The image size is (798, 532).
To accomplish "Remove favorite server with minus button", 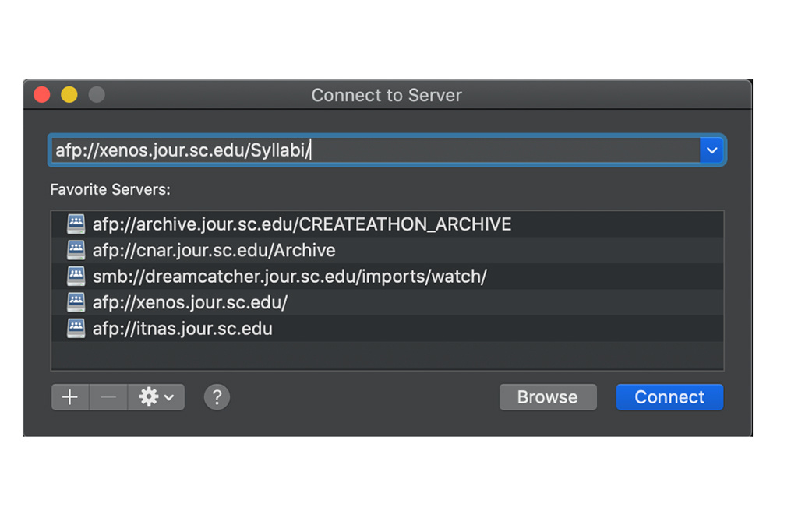I will pyautogui.click(x=108, y=397).
